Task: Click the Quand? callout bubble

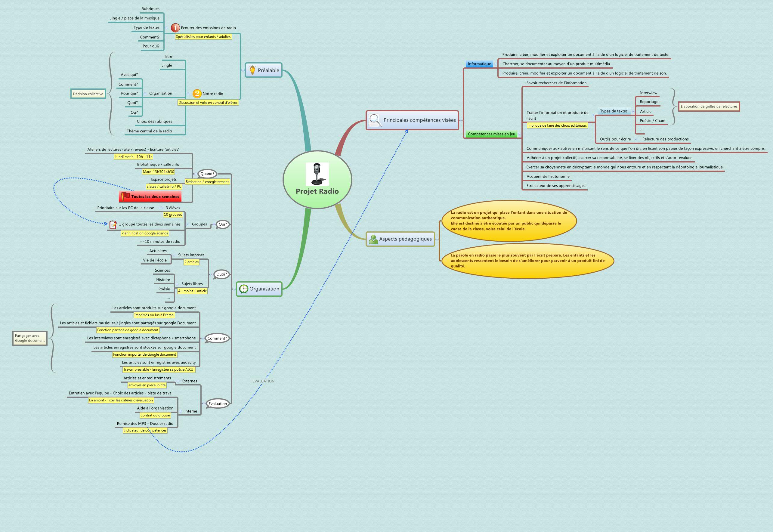Action: [207, 174]
